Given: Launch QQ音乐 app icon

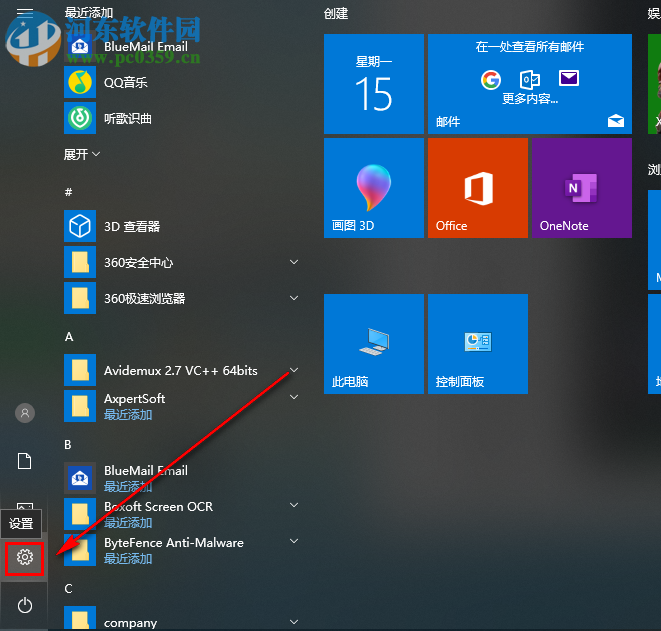Looking at the screenshot, I should pos(80,82).
